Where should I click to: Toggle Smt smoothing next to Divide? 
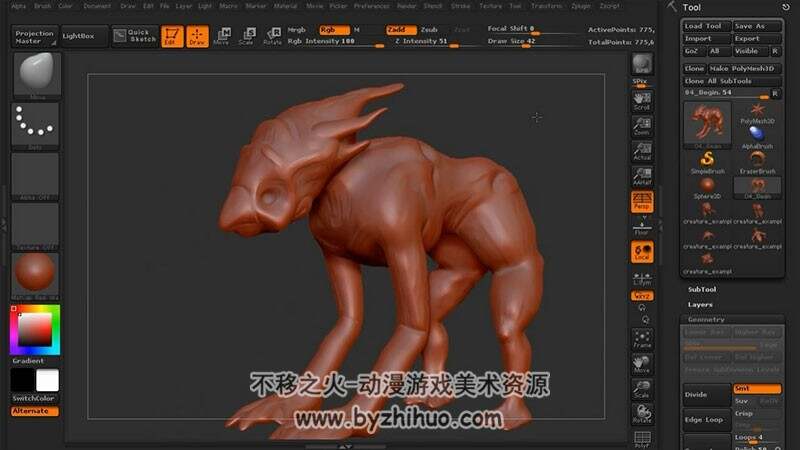(x=757, y=389)
